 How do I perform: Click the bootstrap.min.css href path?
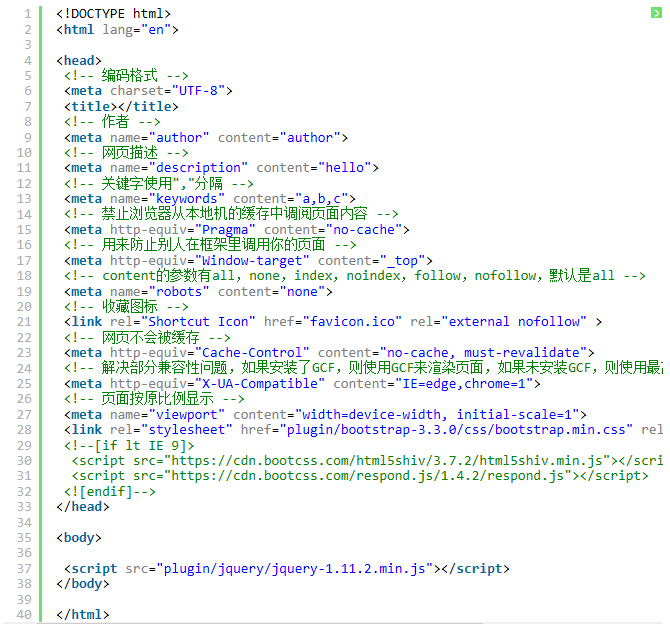point(456,430)
